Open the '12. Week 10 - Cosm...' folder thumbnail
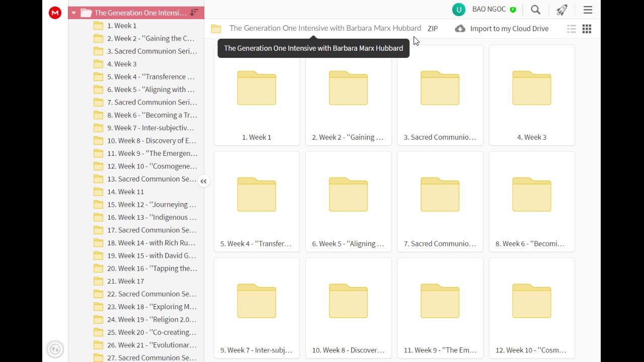The height and width of the screenshot is (362, 644). (x=532, y=308)
